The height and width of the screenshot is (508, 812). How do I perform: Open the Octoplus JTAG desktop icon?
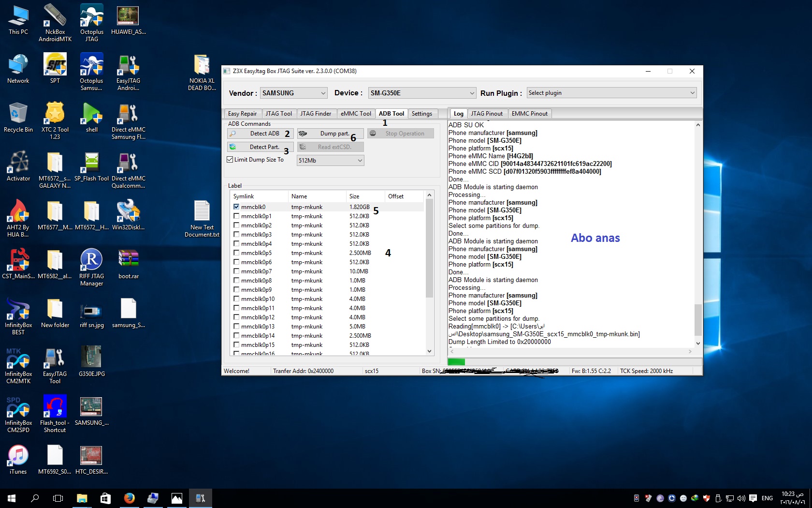pos(92,23)
